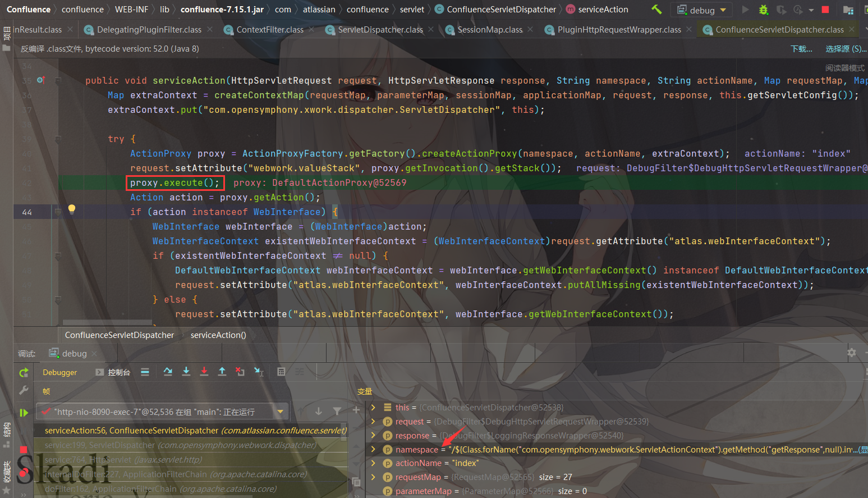Close the debug session tab
This screenshot has height=498, width=868.
click(x=94, y=354)
